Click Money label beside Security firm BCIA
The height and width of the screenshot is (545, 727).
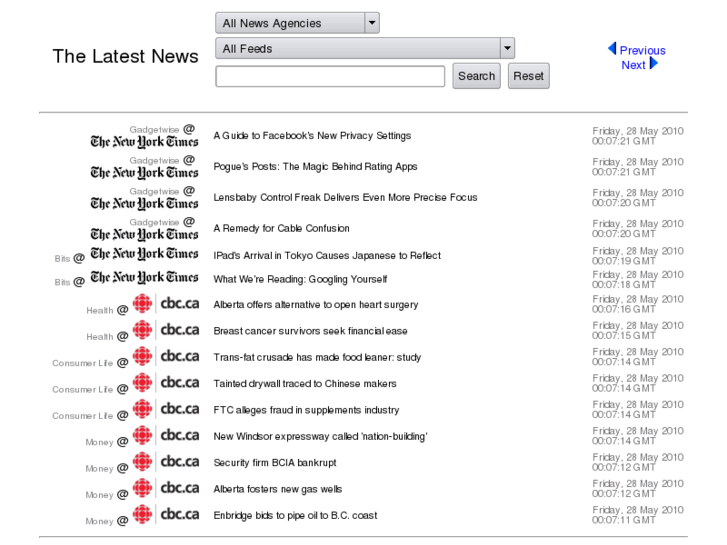[99, 469]
